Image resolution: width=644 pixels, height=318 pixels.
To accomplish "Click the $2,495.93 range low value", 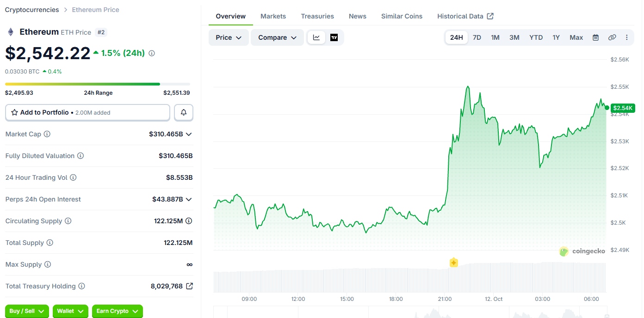I will click(19, 93).
